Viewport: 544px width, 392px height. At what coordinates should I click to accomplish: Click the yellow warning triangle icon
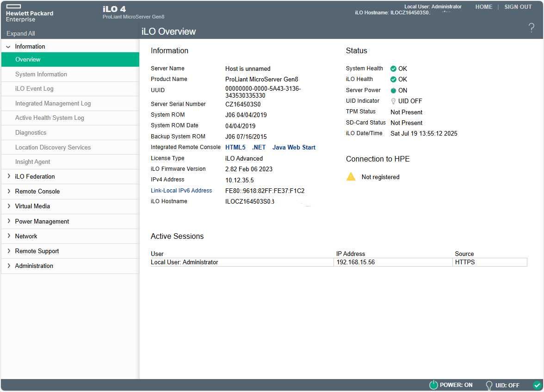pos(351,176)
